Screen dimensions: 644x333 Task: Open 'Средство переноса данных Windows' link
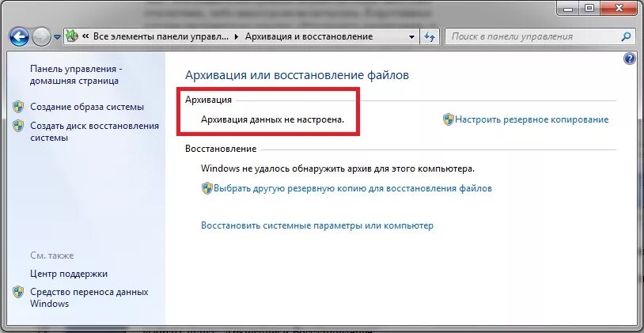(x=89, y=298)
